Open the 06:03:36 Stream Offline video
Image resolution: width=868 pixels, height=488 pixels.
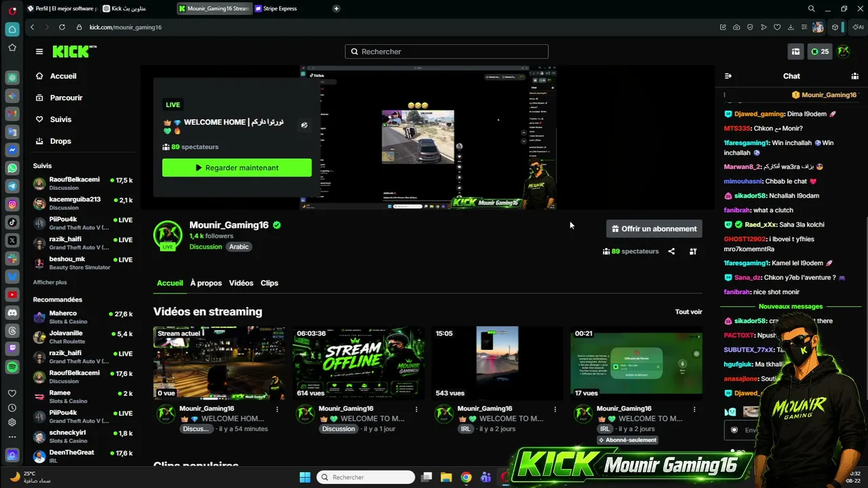(359, 363)
